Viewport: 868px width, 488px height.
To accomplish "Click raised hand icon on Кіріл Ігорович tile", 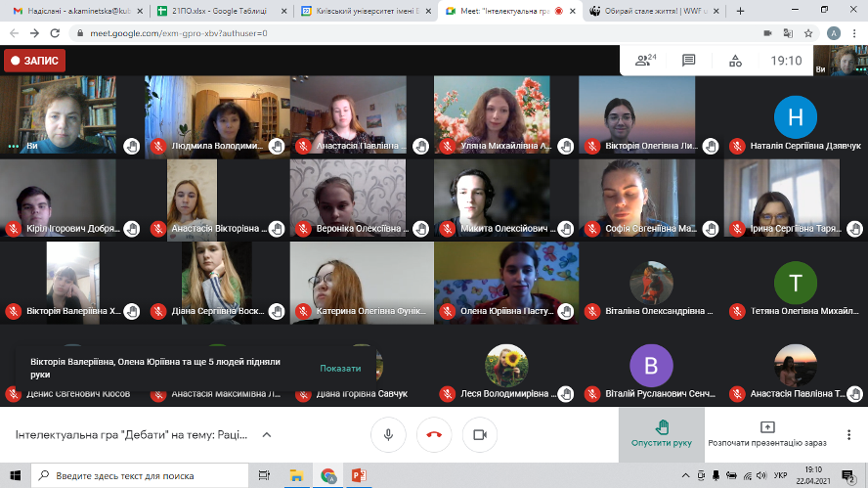I will pyautogui.click(x=132, y=229).
